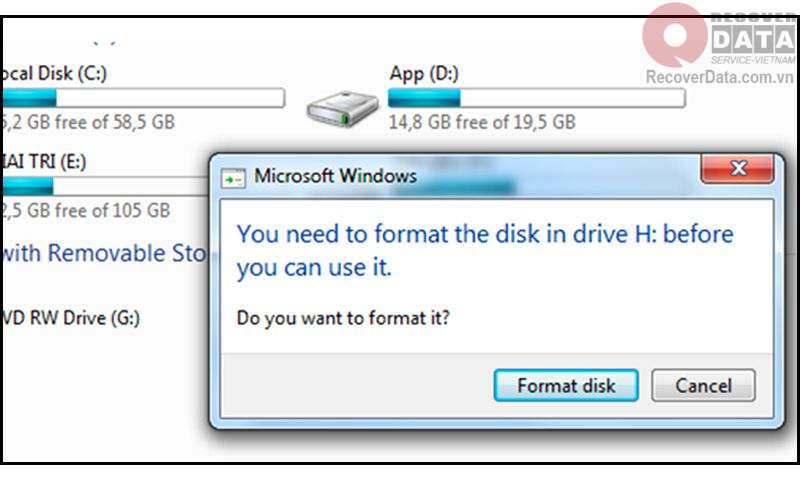The image size is (800, 480).
Task: Click the GB free of 58,5 GB text
Action: [88, 122]
